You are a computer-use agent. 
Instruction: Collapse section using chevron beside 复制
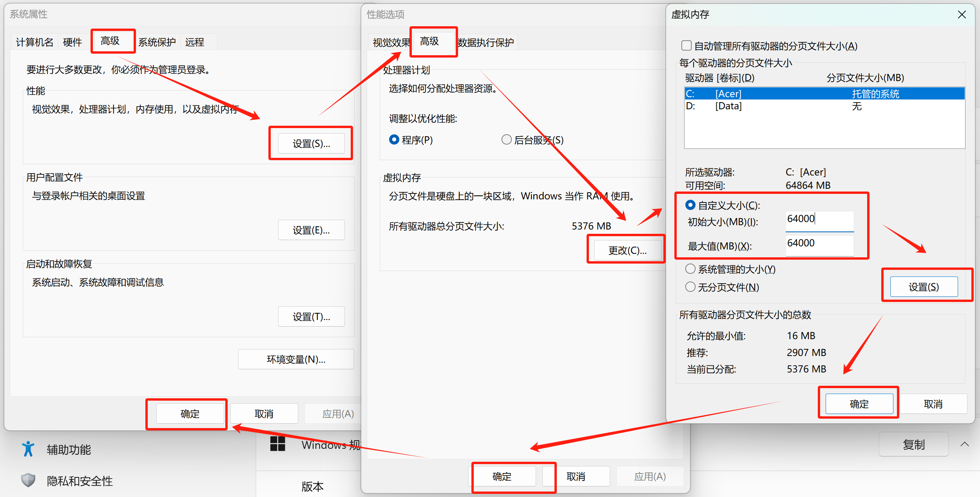965,444
